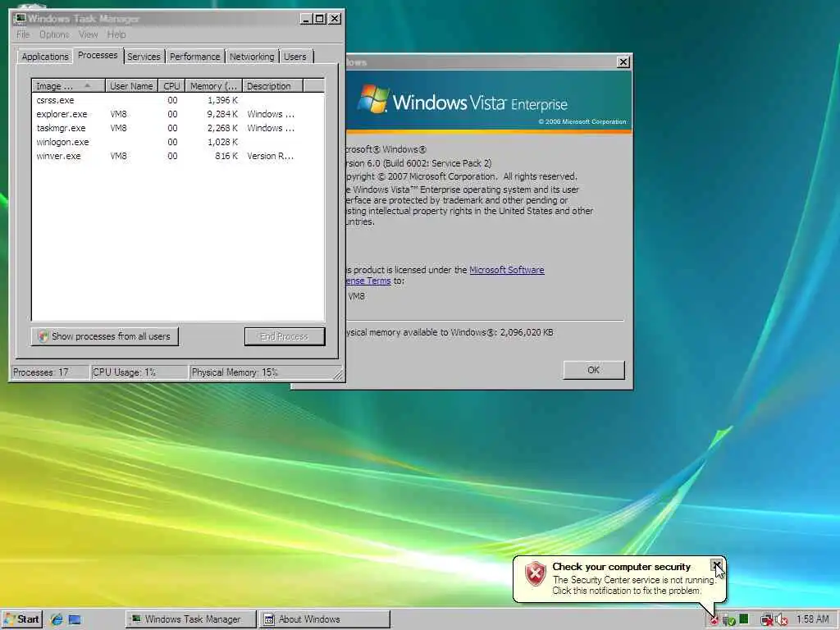Sort processes by Description column

272,86
